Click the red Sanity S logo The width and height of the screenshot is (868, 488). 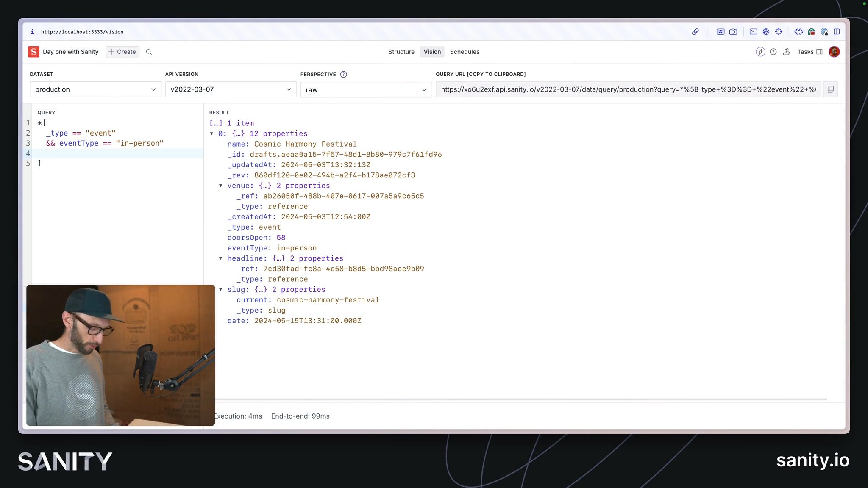click(x=33, y=52)
